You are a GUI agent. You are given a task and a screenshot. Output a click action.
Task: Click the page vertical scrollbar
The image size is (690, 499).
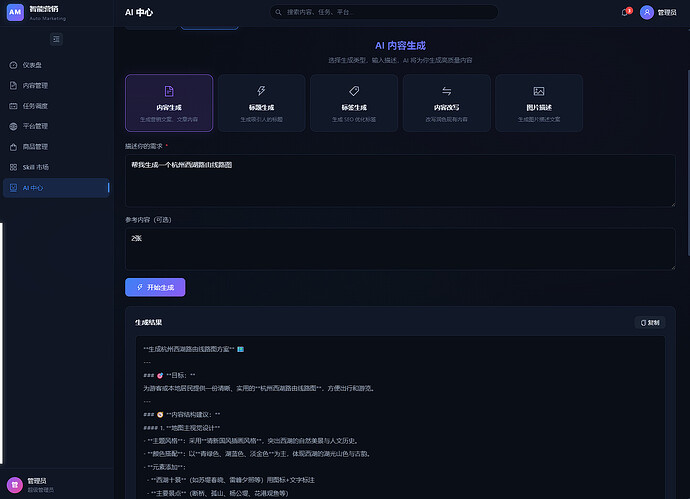(688, 163)
